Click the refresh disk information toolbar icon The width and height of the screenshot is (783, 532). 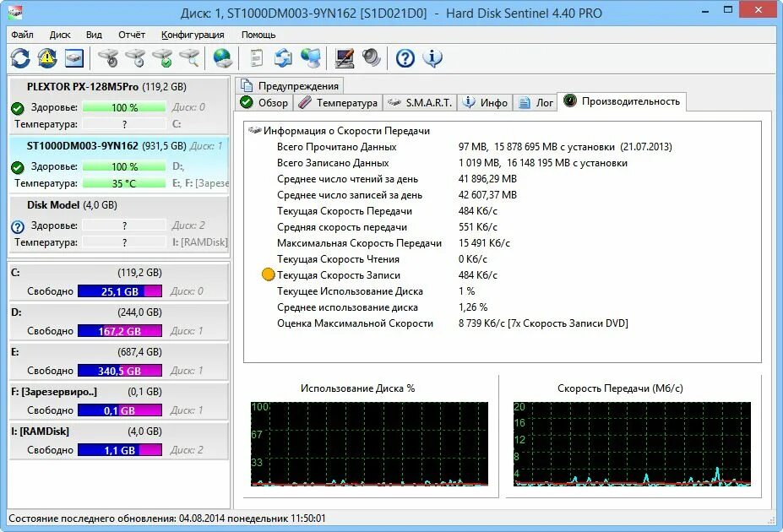pos(20,58)
